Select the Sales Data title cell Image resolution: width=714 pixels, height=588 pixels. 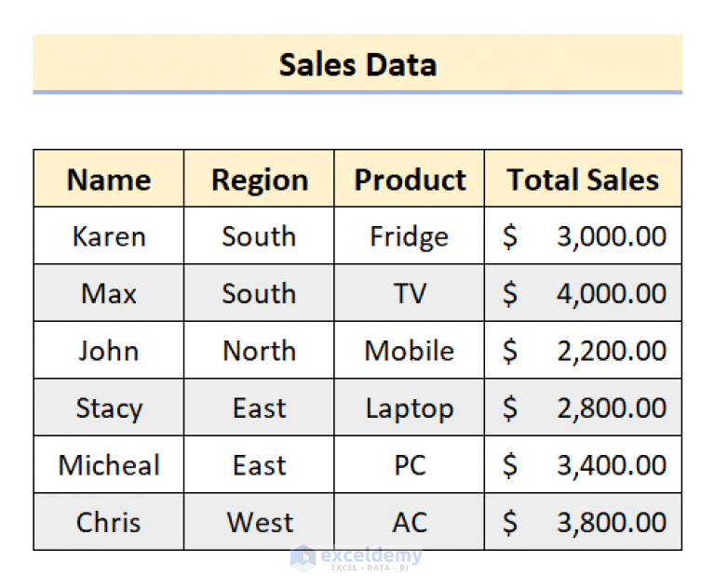tap(357, 63)
